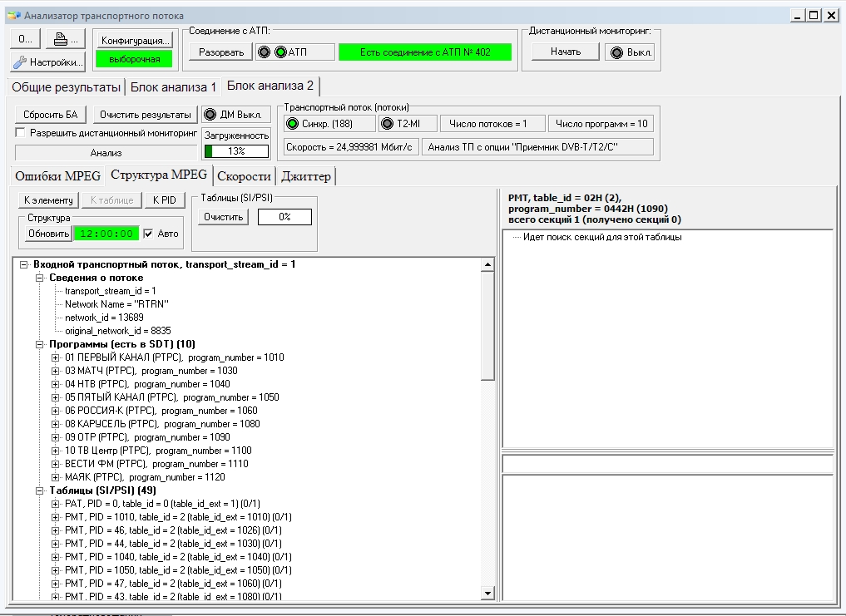Expand 04 НТВ program node
846x616 pixels.
point(55,384)
